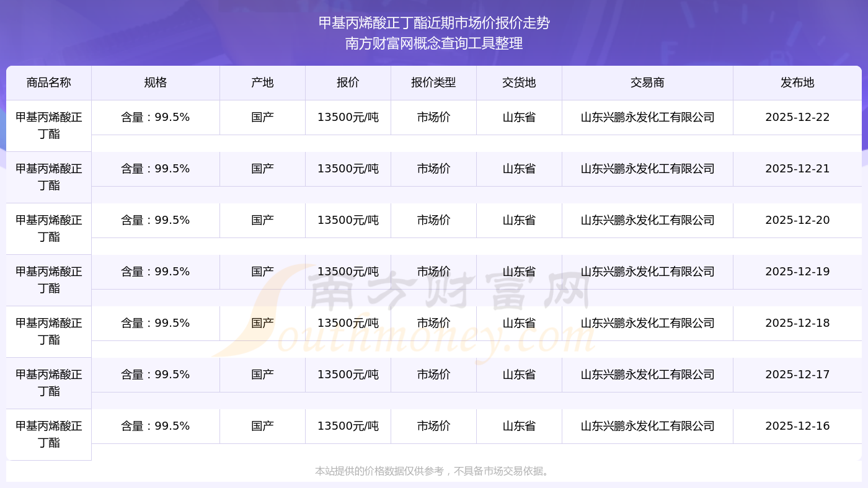Click the title 甲基丙烯酸正丁酯近期市场价报价走势
The width and height of the screenshot is (868, 488).
pyautogui.click(x=434, y=23)
